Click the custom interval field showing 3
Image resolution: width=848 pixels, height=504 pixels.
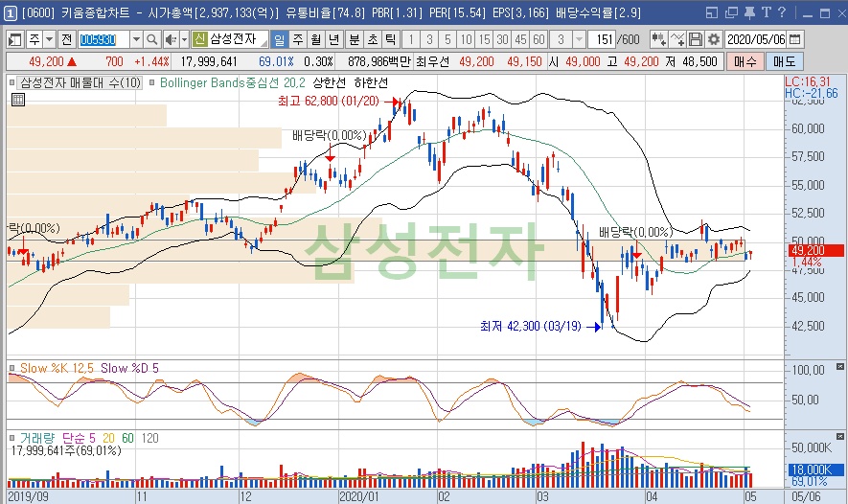coord(561,39)
